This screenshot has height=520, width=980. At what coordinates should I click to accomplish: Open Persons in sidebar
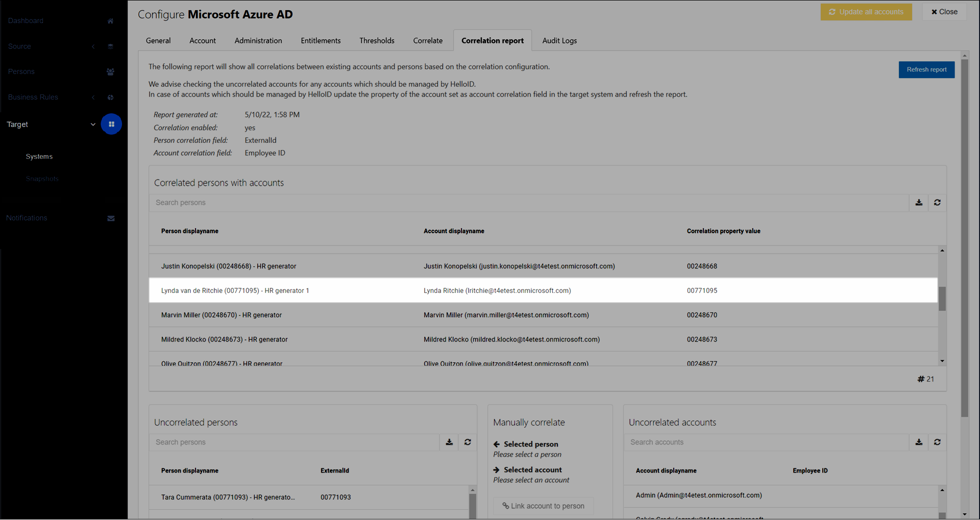[x=21, y=72]
